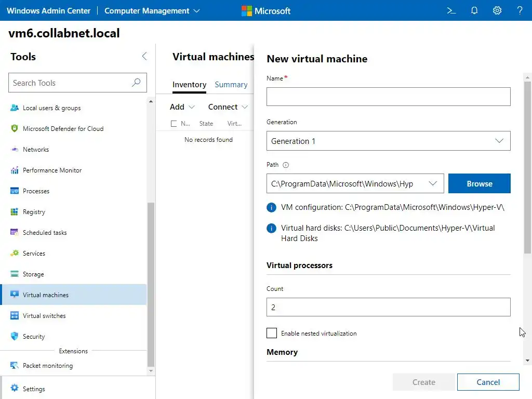Viewport: 532px width, 399px height.
Task: Open the settings gear in header
Action: pos(497,10)
